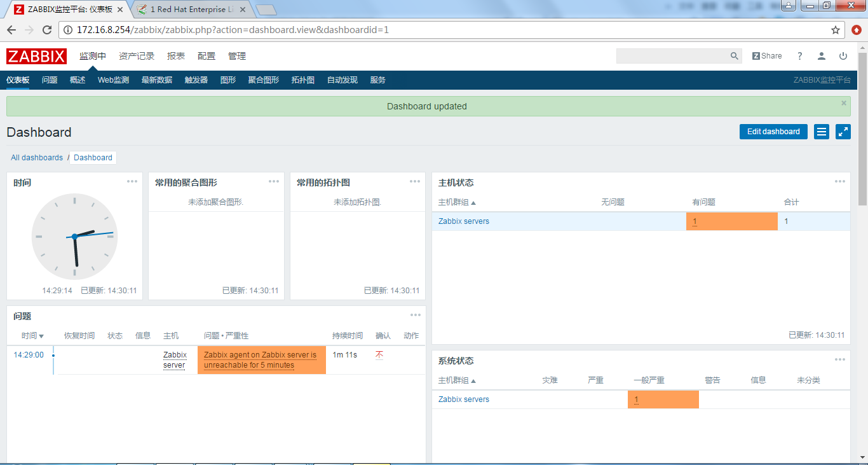The height and width of the screenshot is (465, 868).
Task: Open the 拓扑图 submenu page
Action: point(303,80)
